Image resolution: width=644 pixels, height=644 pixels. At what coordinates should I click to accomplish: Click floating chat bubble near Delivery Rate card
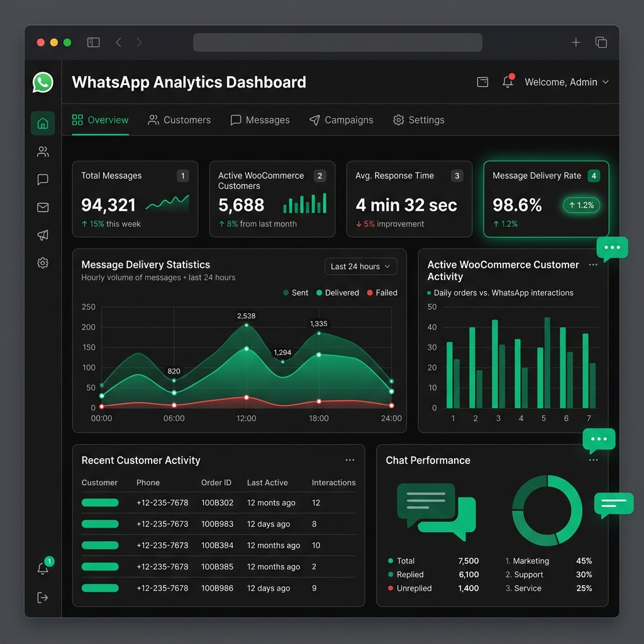pyautogui.click(x=612, y=248)
